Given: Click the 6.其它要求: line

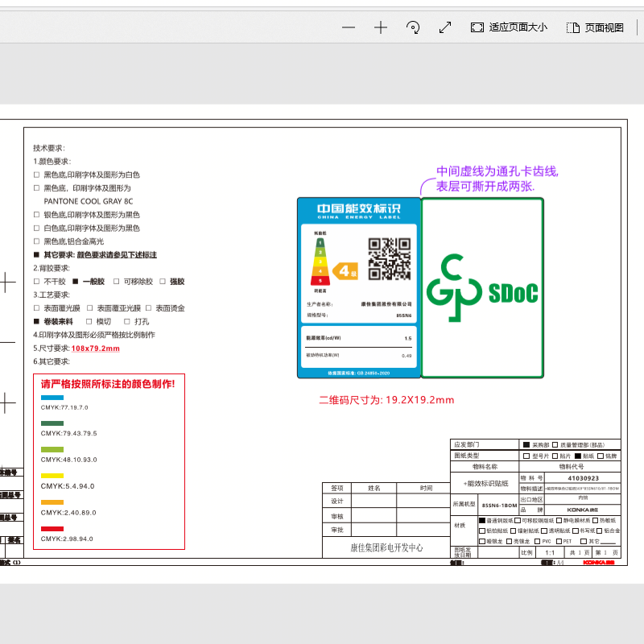Looking at the screenshot, I should click(x=52, y=361).
